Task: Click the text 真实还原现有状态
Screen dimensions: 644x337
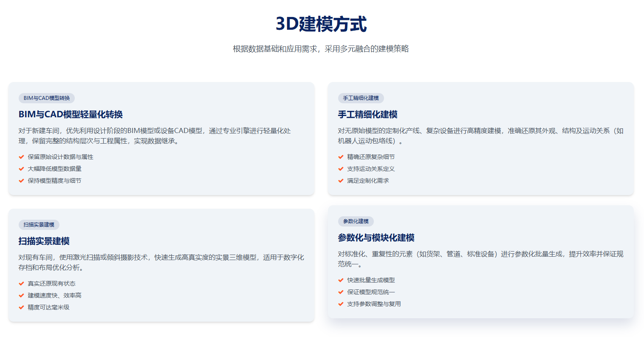Action: coord(52,283)
